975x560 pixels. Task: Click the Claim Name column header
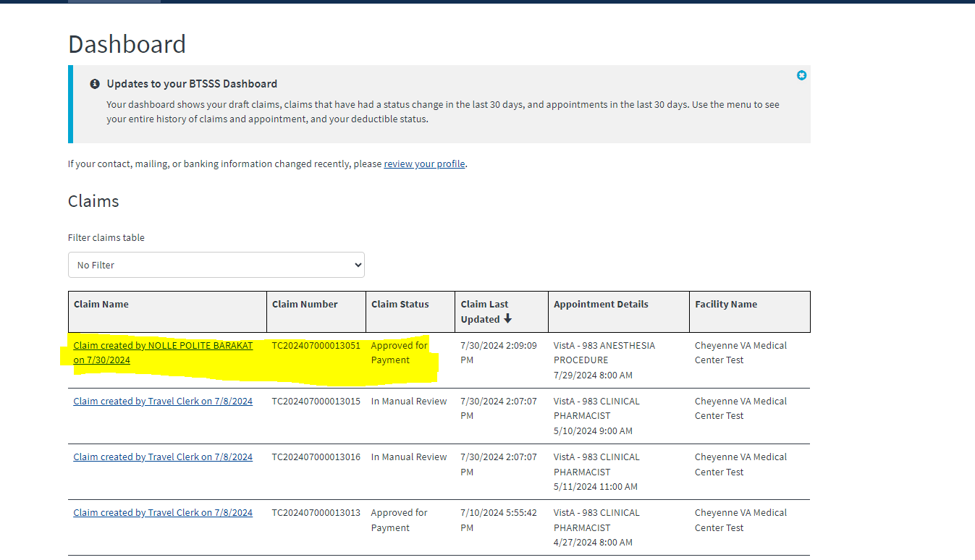pos(101,305)
